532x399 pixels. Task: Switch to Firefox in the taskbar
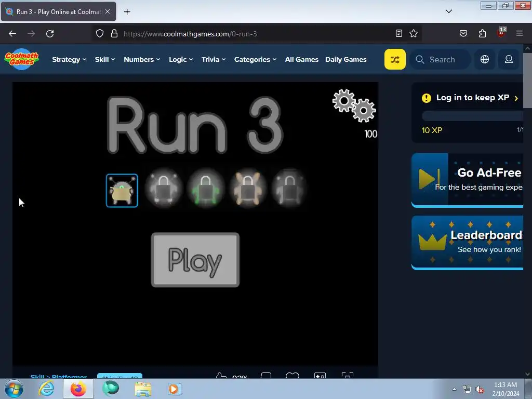pos(78,389)
